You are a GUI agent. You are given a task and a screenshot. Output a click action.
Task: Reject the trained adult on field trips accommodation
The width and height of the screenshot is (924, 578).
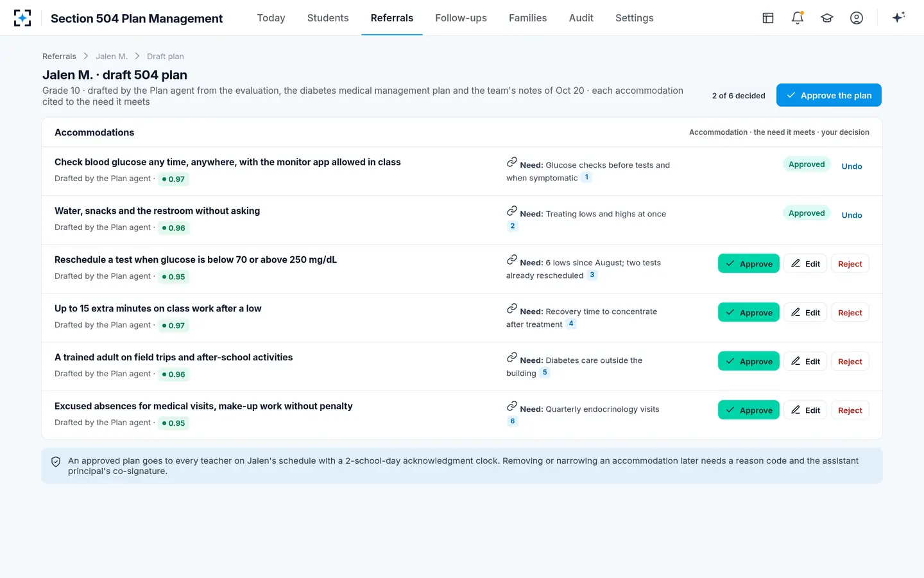click(850, 362)
